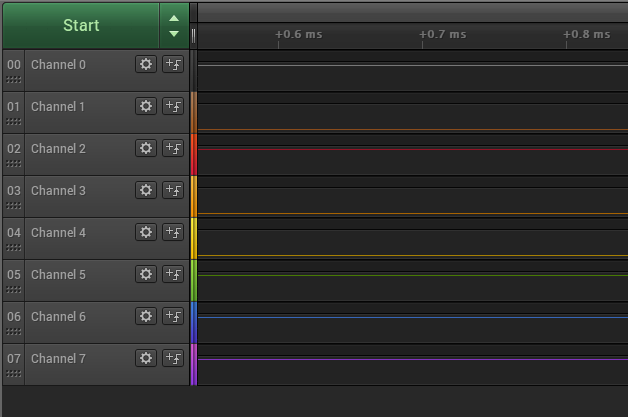Click the green Start capture button
This screenshot has height=417, width=628.
coord(80,25)
